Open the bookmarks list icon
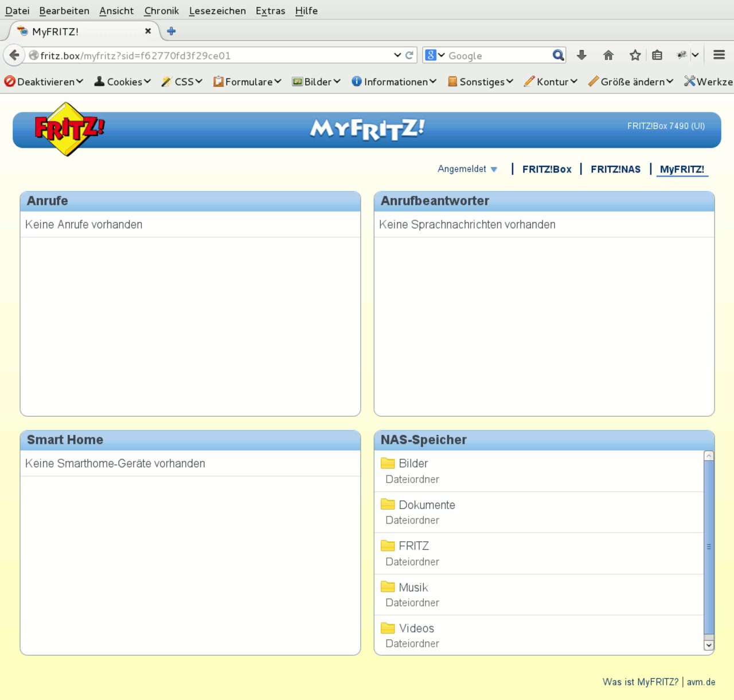 coord(657,55)
